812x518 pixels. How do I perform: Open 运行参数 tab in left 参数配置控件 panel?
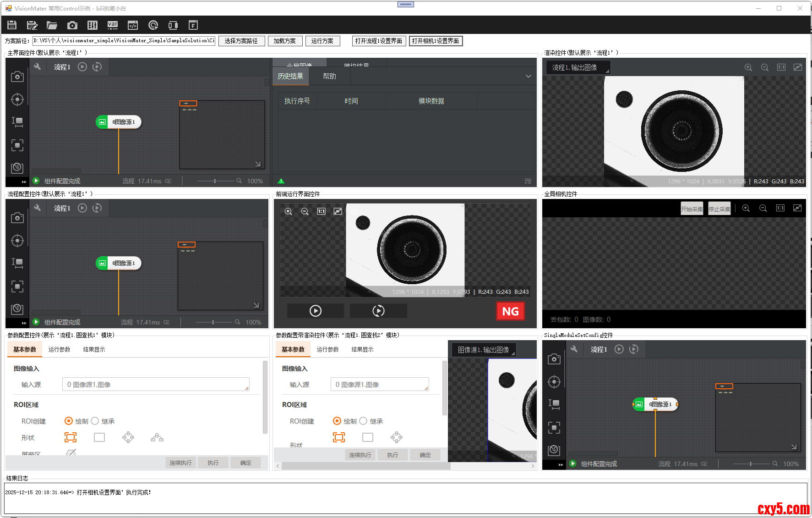click(x=60, y=349)
